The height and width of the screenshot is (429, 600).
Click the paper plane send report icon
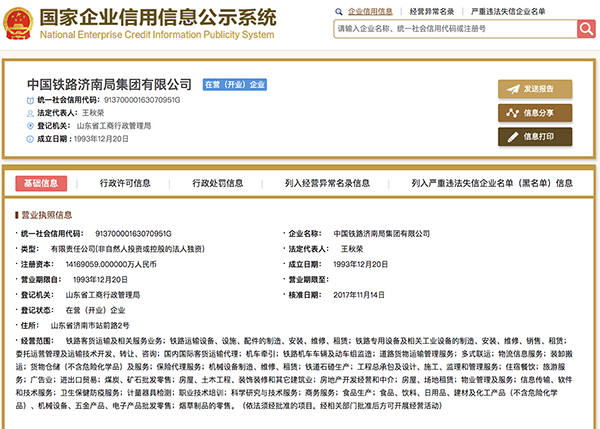tap(513, 89)
